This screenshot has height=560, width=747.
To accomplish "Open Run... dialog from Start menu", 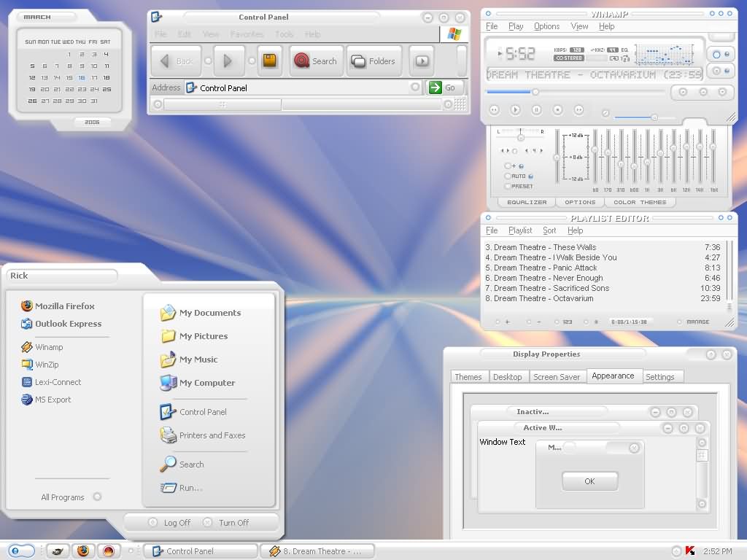I will (x=182, y=488).
